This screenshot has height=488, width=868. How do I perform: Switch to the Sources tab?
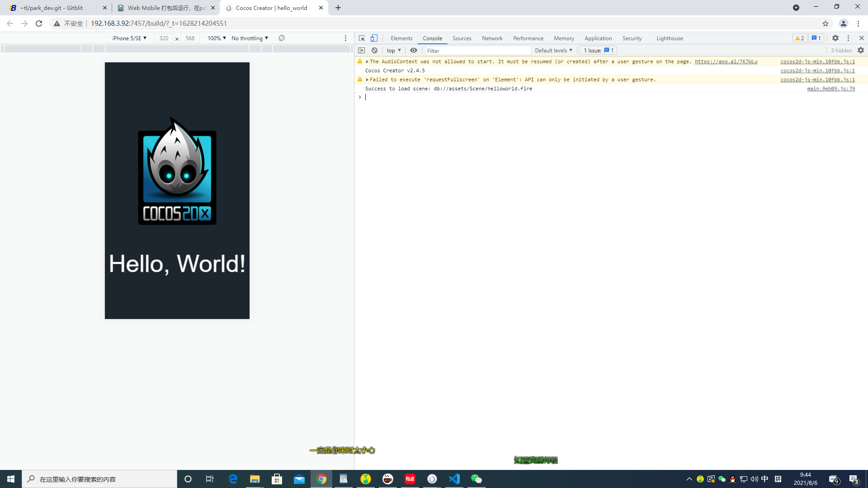point(462,38)
